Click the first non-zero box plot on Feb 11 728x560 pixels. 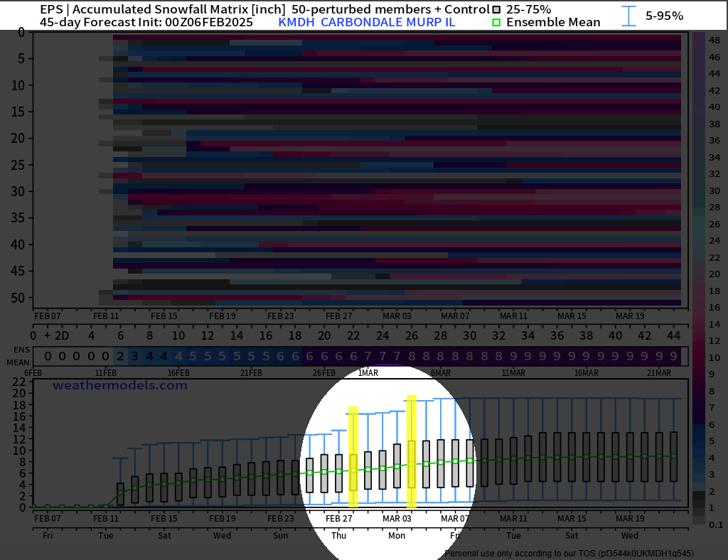click(120, 493)
